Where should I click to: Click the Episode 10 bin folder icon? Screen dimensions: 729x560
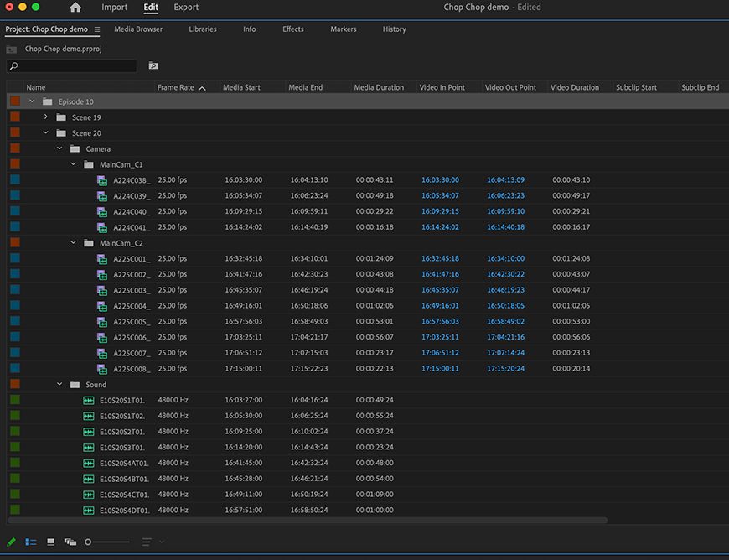tap(48, 101)
